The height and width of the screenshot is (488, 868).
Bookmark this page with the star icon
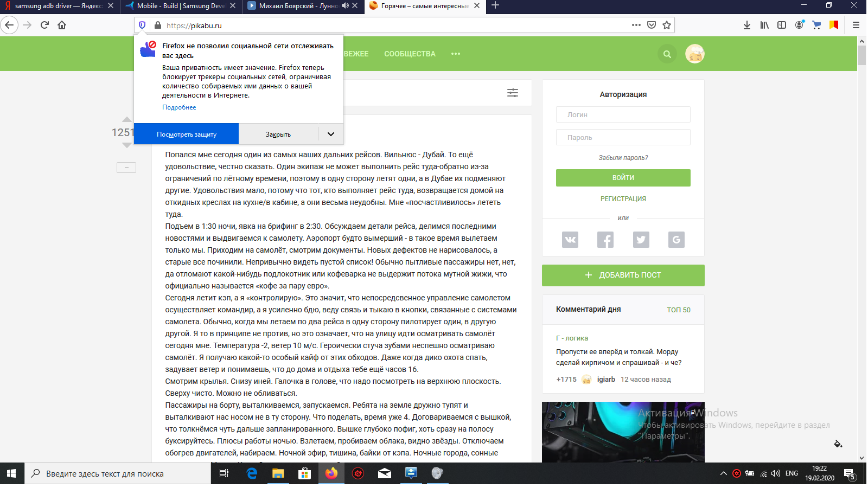(x=667, y=25)
